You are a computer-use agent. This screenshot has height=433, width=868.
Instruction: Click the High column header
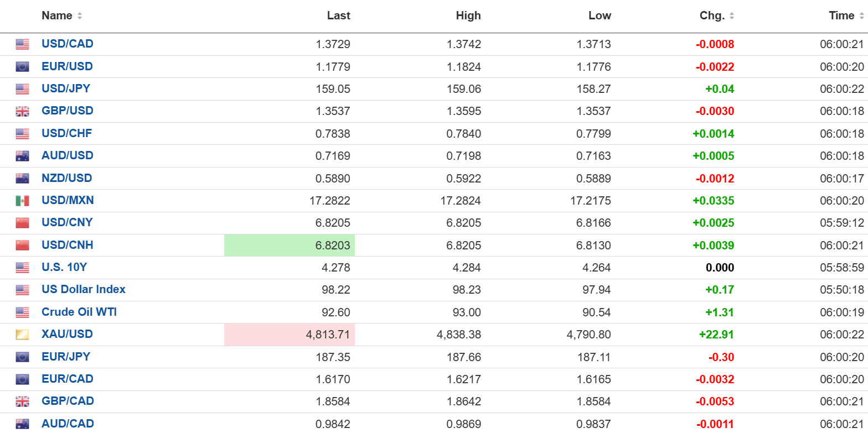click(468, 16)
